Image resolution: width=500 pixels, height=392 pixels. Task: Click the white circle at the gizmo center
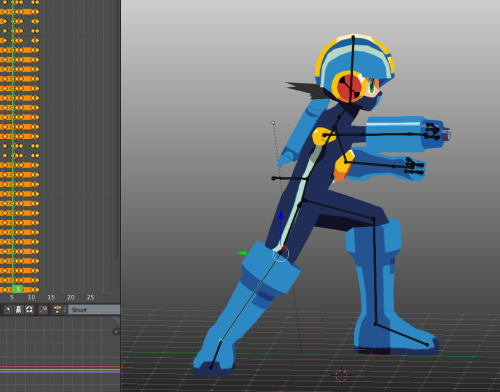pos(281,254)
